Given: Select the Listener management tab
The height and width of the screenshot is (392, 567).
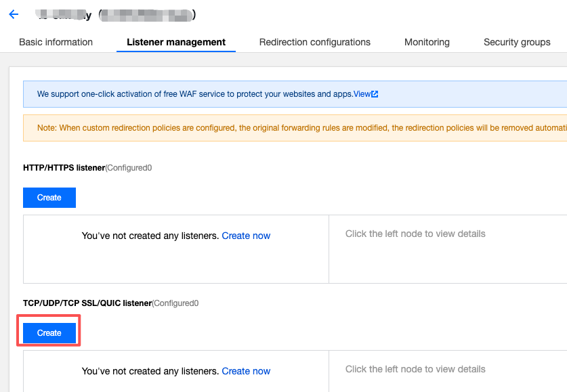Looking at the screenshot, I should pos(176,42).
